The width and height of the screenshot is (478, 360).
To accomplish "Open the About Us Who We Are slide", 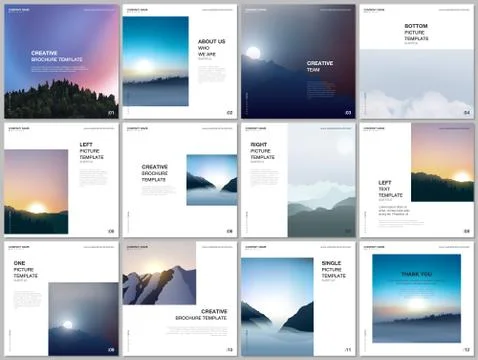I will tap(180, 61).
